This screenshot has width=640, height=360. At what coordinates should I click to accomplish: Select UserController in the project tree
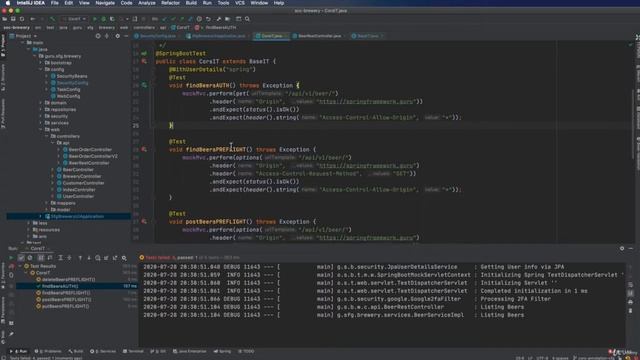pyautogui.click(x=78, y=196)
